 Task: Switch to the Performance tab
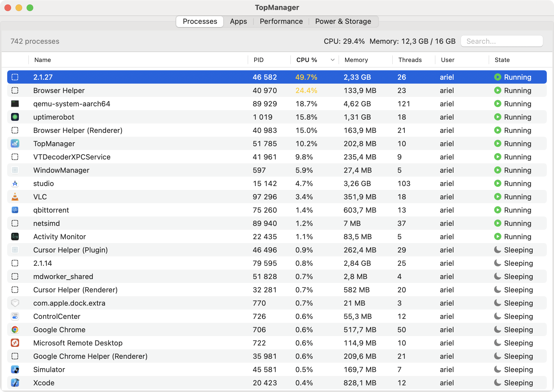click(281, 22)
